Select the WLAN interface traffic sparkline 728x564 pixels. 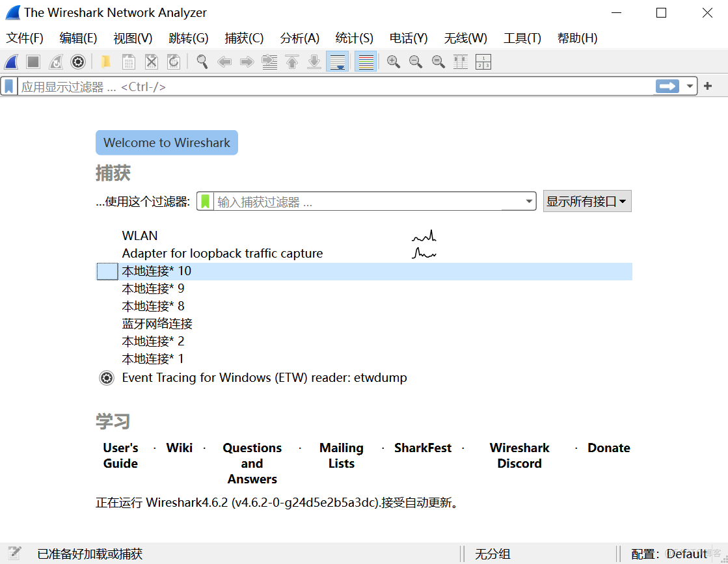click(424, 235)
